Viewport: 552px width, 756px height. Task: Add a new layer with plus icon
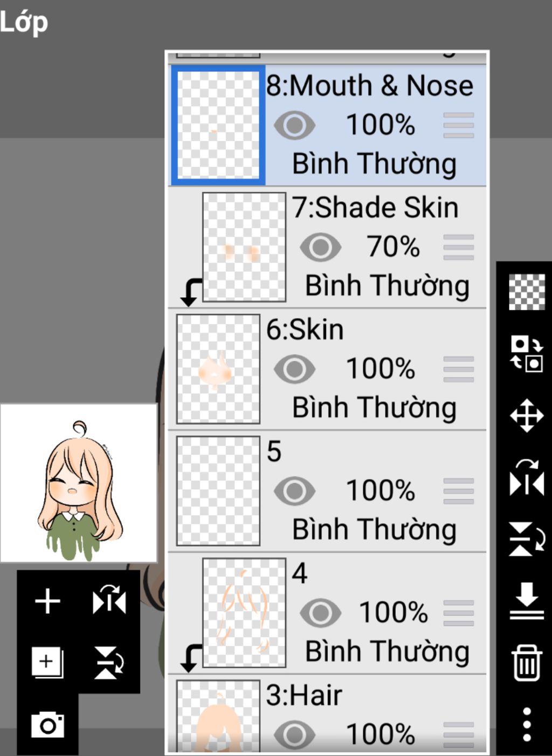(x=47, y=601)
